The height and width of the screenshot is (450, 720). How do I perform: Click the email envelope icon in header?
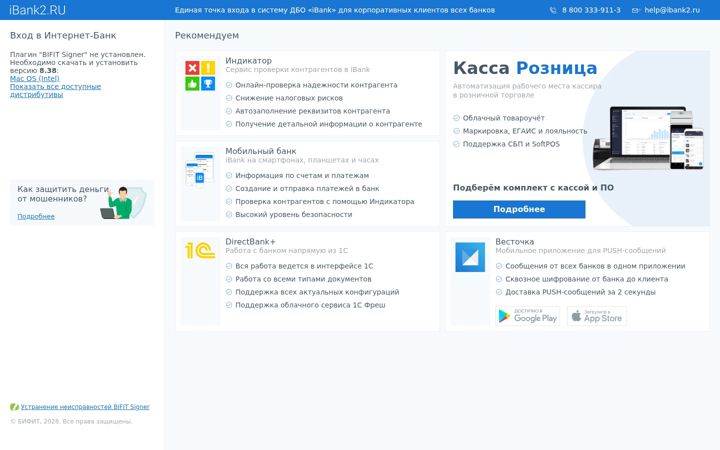coord(636,10)
